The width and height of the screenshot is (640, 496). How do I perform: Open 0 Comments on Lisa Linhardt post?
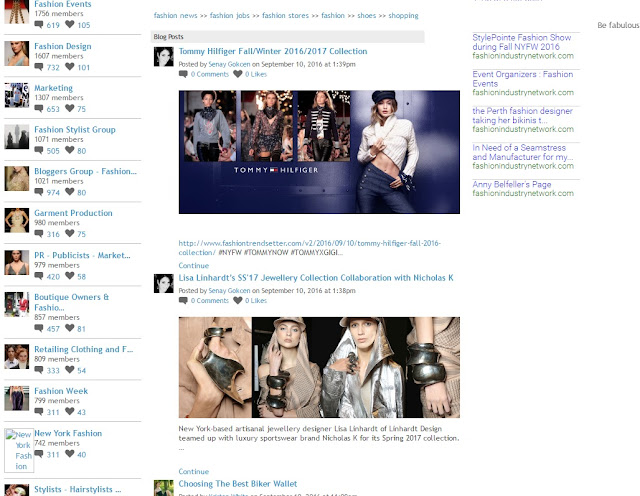(210, 300)
